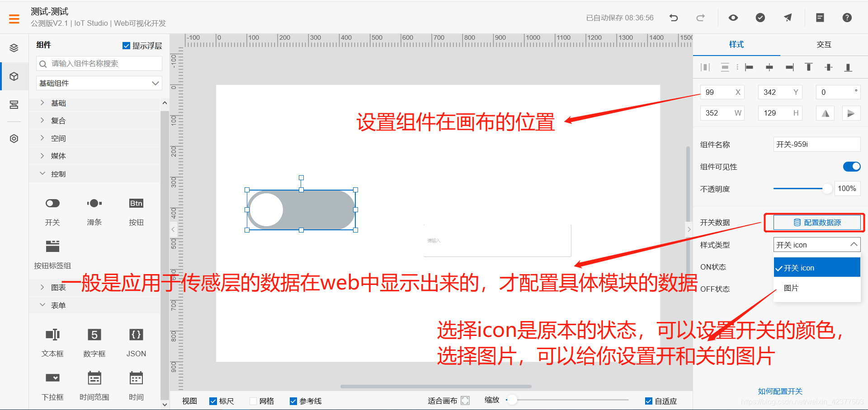Open 如何配置开关 help link
The width and height of the screenshot is (868, 410).
click(x=780, y=391)
